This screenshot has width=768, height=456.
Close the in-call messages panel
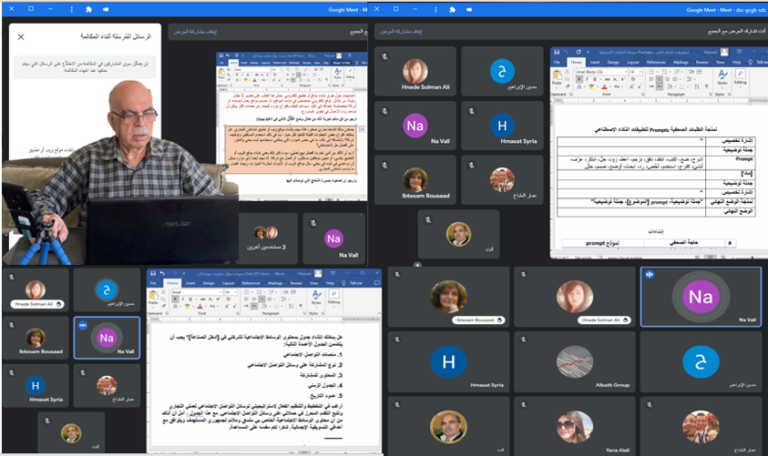tap(21, 36)
